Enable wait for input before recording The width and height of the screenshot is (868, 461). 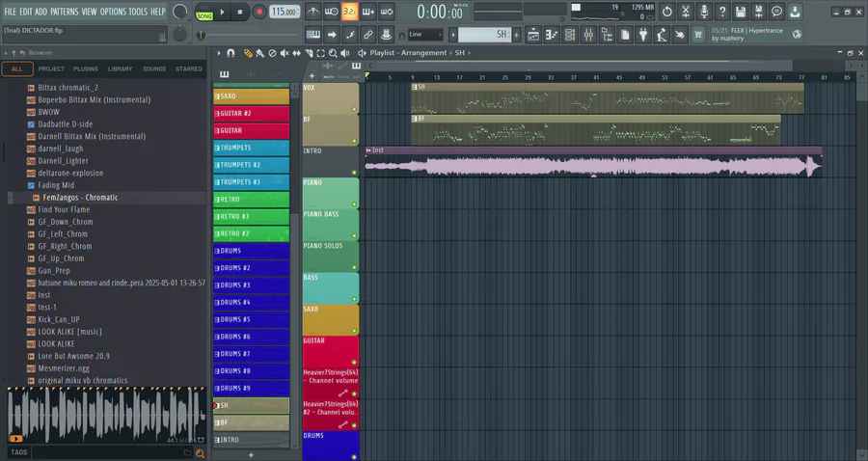tap(331, 11)
